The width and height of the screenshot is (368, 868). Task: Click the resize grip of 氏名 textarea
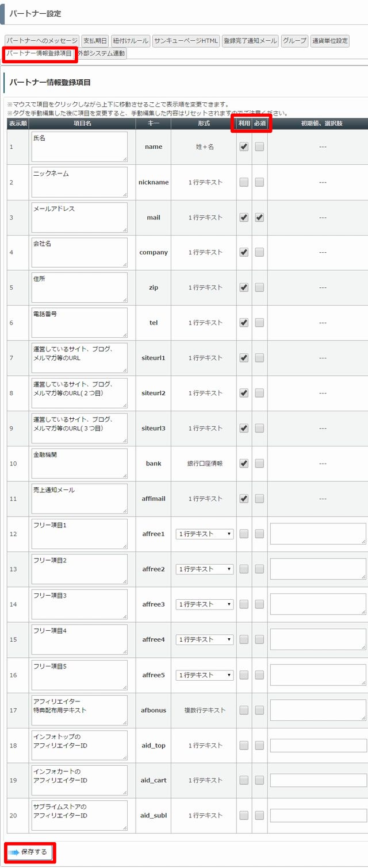click(x=124, y=159)
